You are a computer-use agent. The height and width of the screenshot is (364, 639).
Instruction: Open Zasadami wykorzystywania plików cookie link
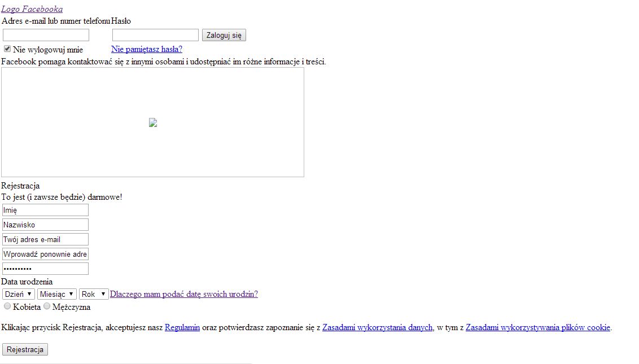pos(538,327)
